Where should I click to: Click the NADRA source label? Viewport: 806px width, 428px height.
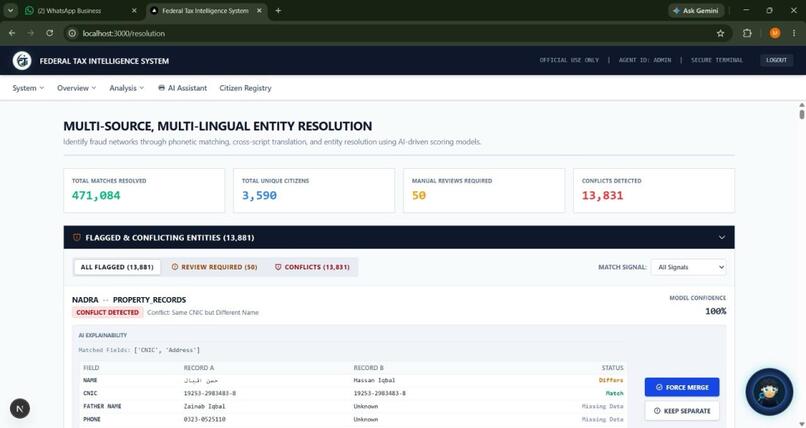click(85, 300)
